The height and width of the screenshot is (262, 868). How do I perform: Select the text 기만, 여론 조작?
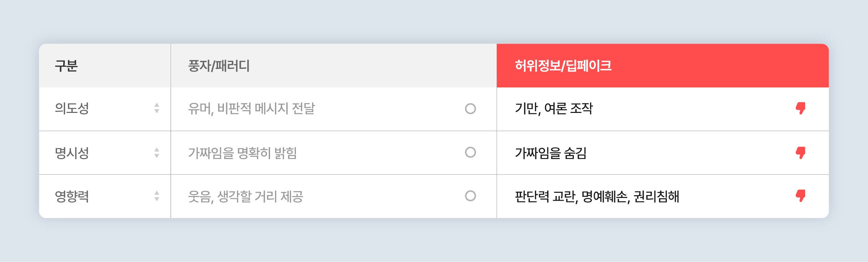[x=554, y=109]
